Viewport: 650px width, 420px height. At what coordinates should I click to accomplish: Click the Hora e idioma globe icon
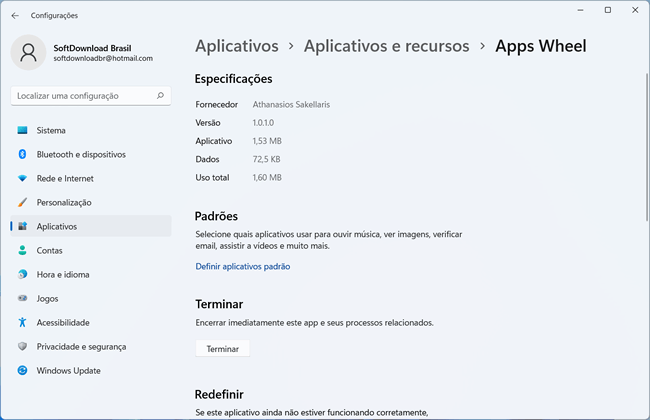(22, 275)
